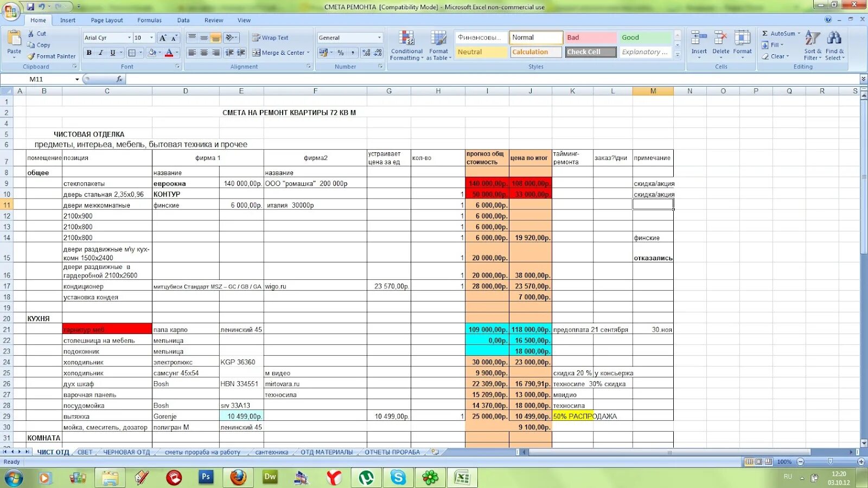The height and width of the screenshot is (488, 868).
Task: Open Conditional Formatting
Action: [x=406, y=46]
